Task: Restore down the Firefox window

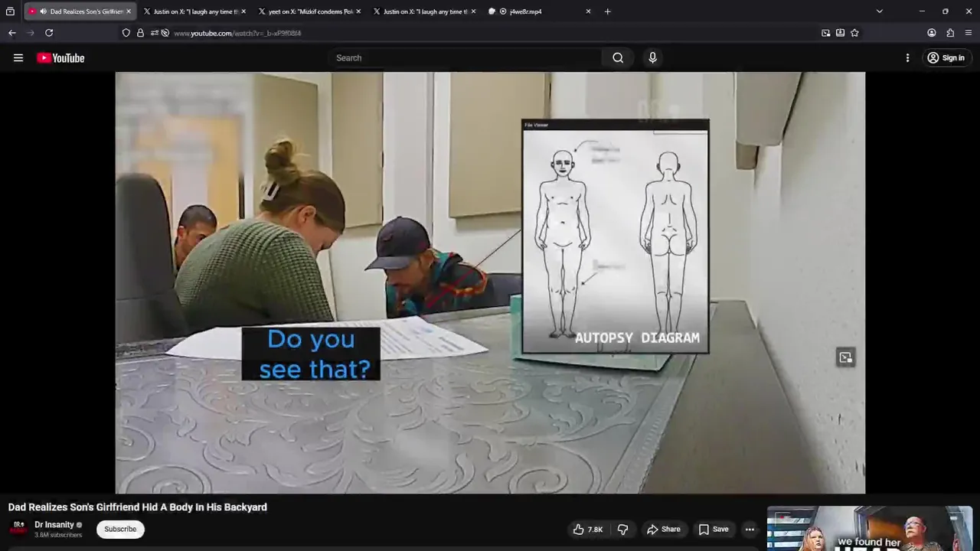Action: [x=946, y=11]
